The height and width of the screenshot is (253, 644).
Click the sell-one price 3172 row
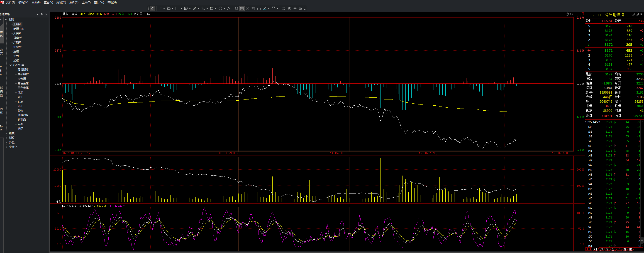(x=615, y=45)
